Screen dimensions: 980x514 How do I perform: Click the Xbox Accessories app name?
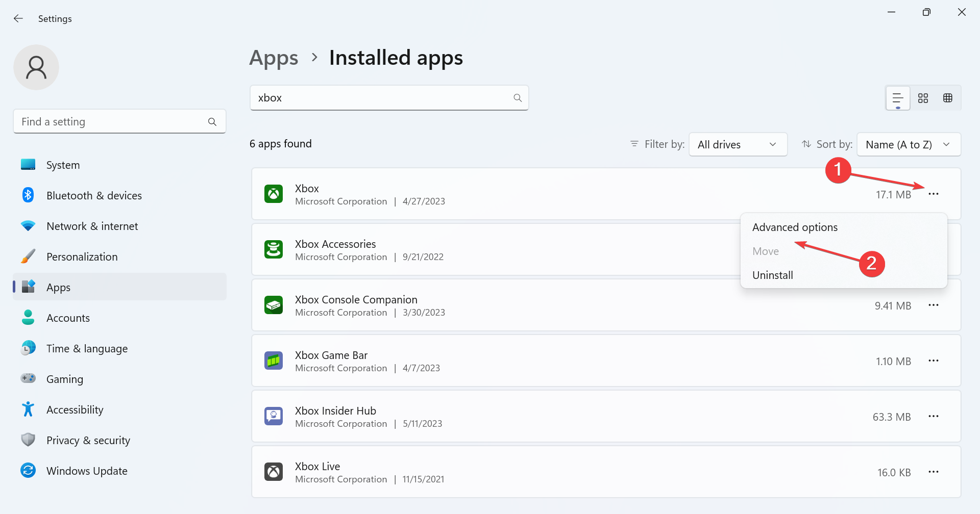coord(335,244)
